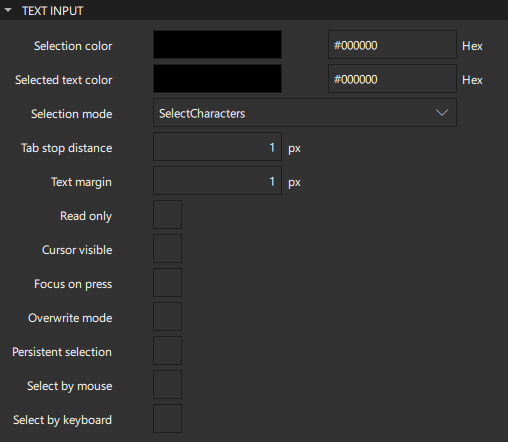Check the Persistent selection box

coord(167,351)
